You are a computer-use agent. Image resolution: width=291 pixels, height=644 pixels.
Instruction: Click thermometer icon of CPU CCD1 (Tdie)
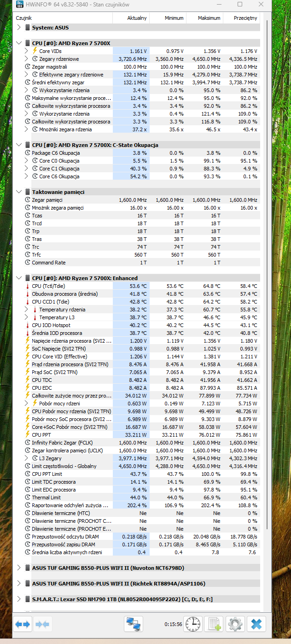pyautogui.click(x=28, y=302)
